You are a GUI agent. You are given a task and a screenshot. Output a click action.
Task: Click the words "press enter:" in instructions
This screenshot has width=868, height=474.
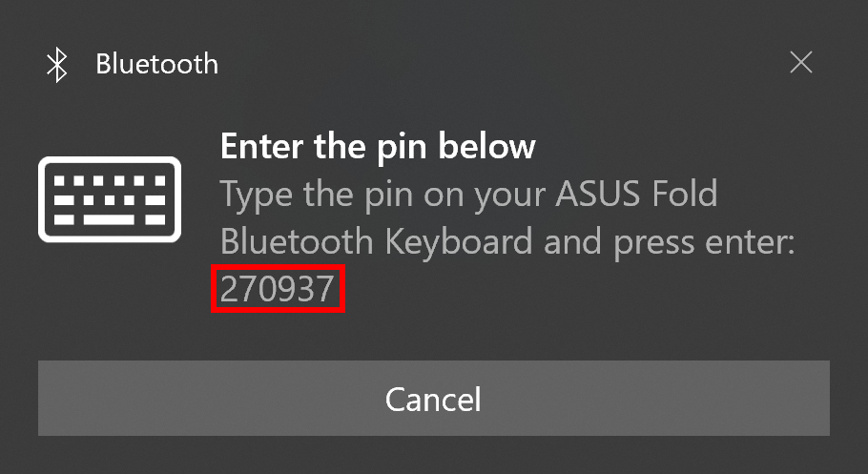pyautogui.click(x=704, y=242)
